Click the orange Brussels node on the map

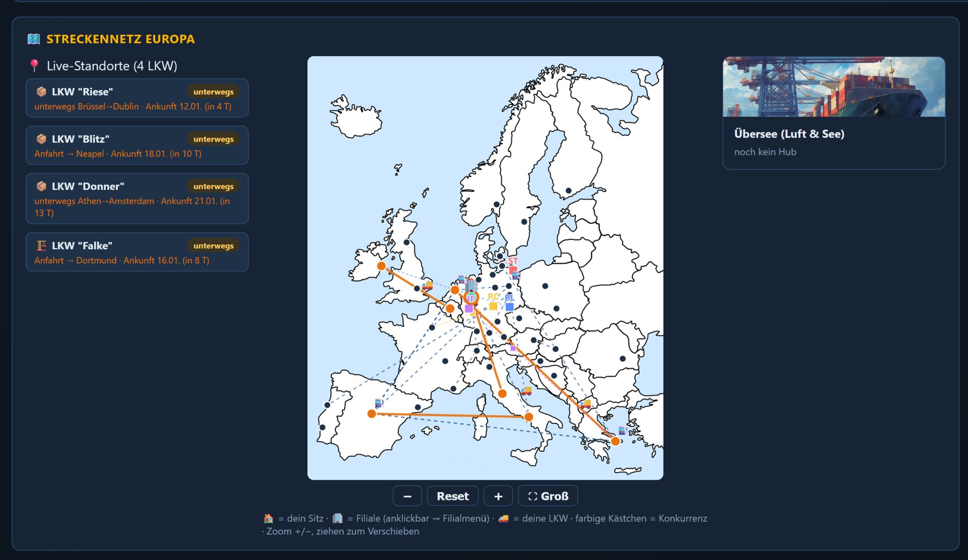[450, 308]
